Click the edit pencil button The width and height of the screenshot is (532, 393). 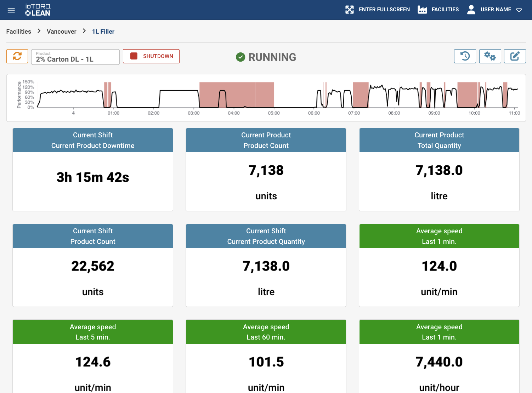pyautogui.click(x=515, y=56)
